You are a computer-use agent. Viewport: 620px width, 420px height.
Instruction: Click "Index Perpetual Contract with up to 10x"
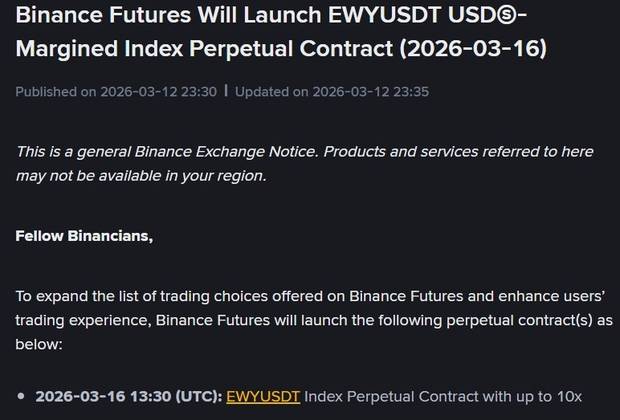coord(443,396)
